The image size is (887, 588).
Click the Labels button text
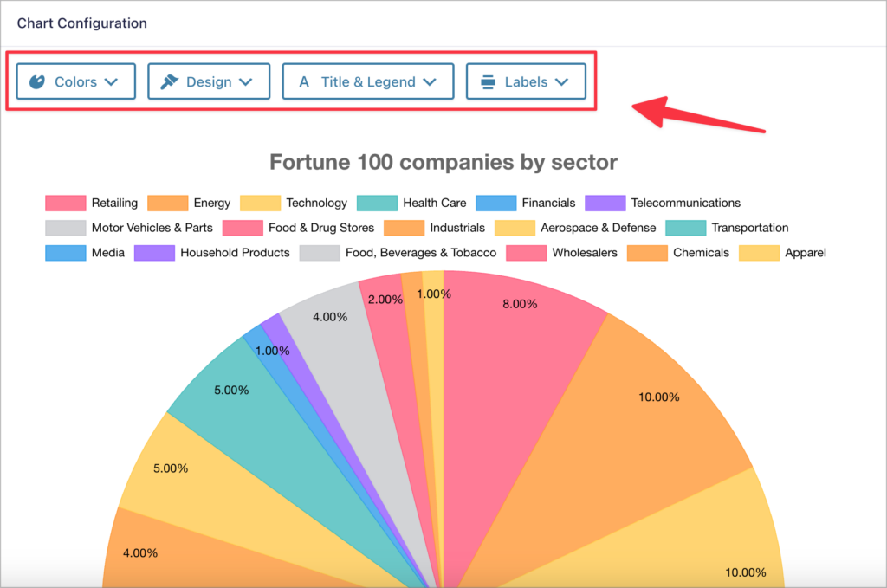[526, 82]
